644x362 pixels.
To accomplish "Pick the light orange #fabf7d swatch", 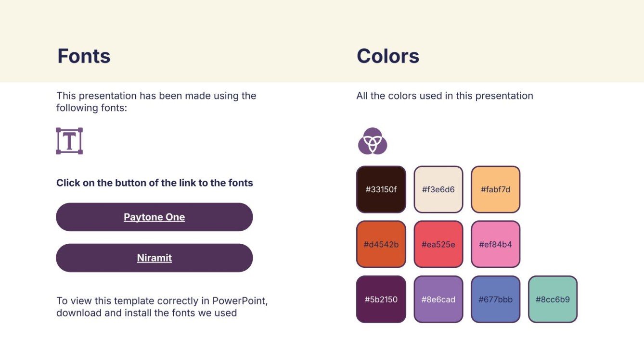I will coord(495,189).
